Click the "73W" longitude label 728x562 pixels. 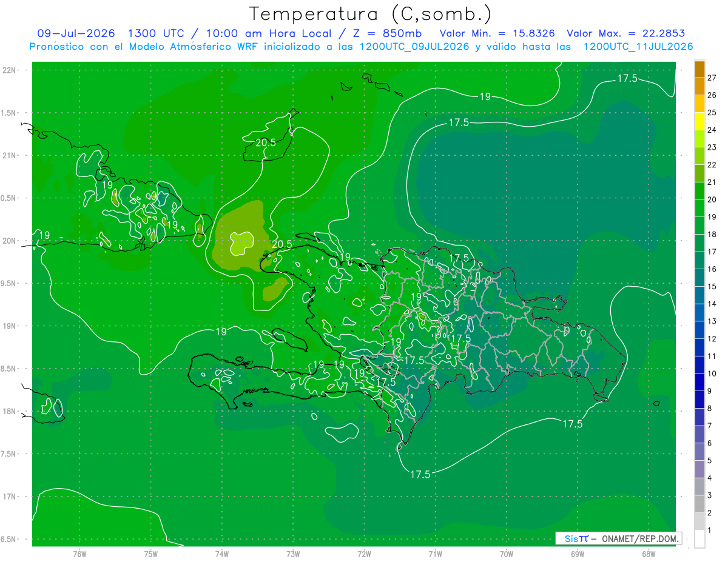(293, 554)
